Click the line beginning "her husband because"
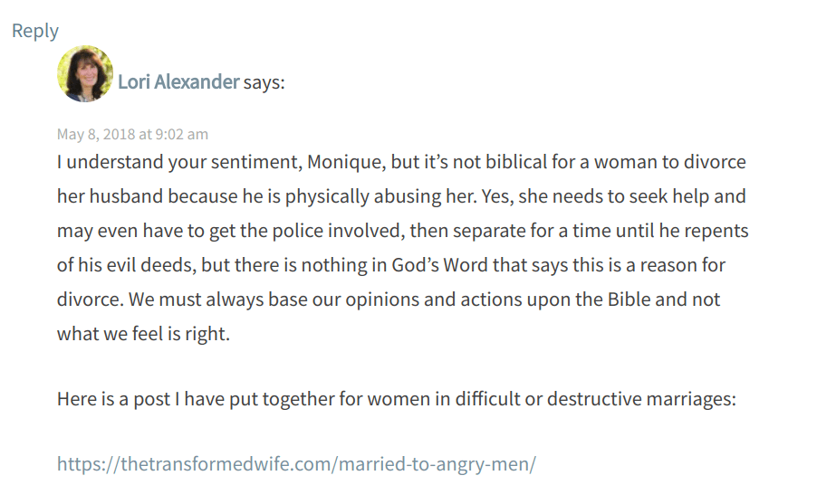 click(401, 196)
